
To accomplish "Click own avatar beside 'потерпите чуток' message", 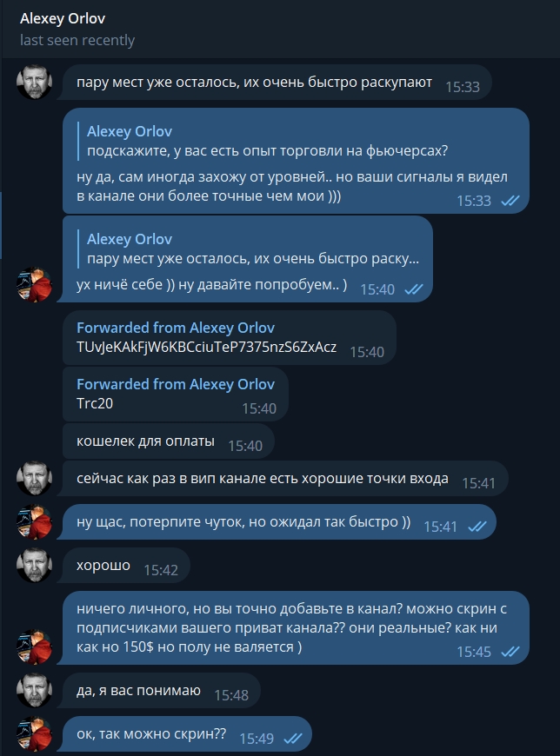I will (x=34, y=521).
